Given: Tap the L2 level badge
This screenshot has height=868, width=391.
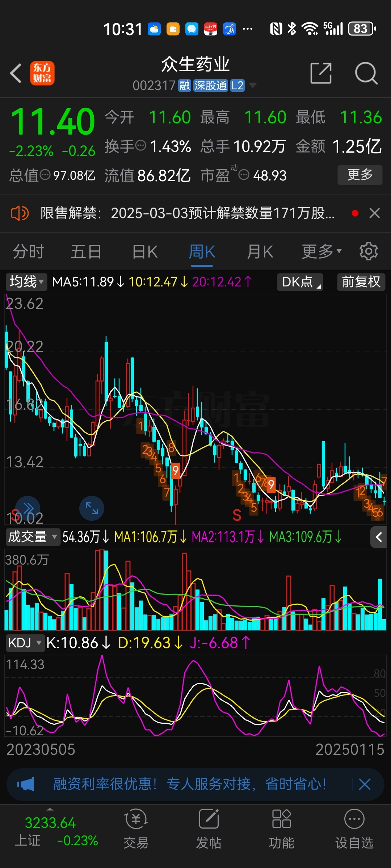Looking at the screenshot, I should (x=237, y=86).
